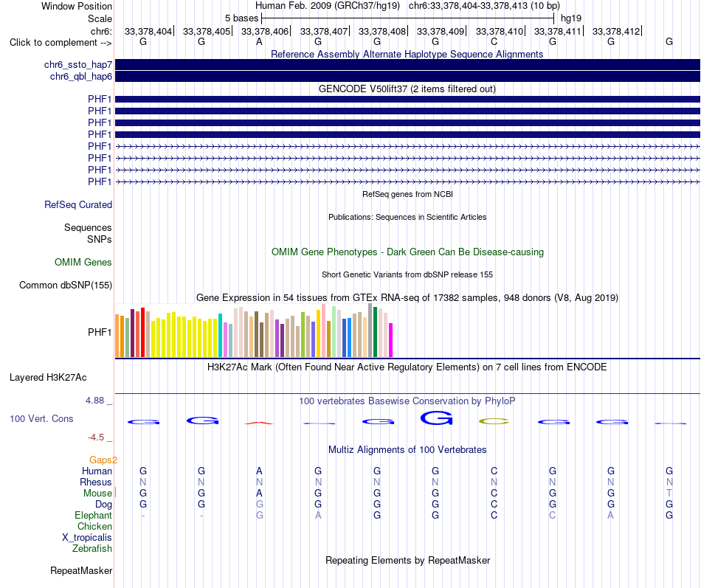Click the chr6_qbl_hap6 track label
This screenshot has height=588, width=701.
point(81,77)
